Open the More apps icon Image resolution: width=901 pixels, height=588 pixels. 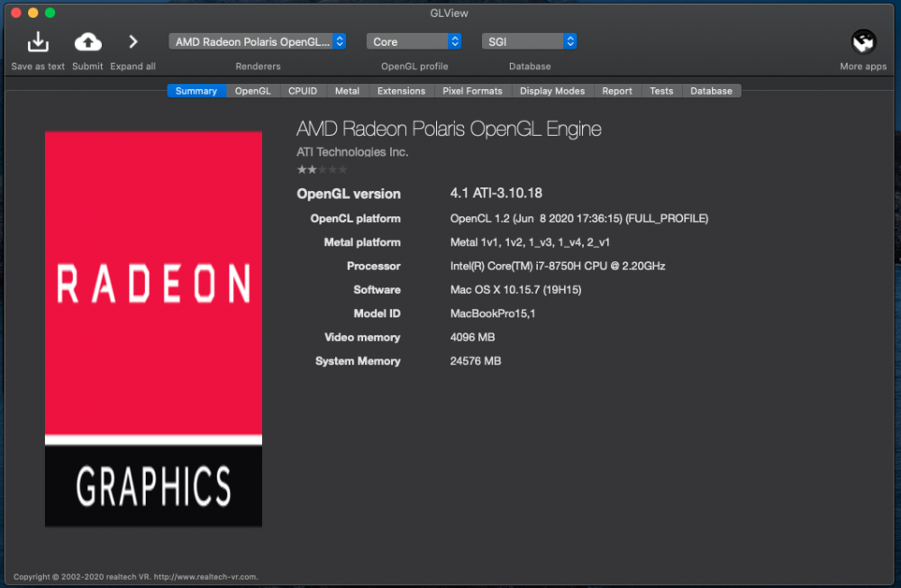[863, 42]
